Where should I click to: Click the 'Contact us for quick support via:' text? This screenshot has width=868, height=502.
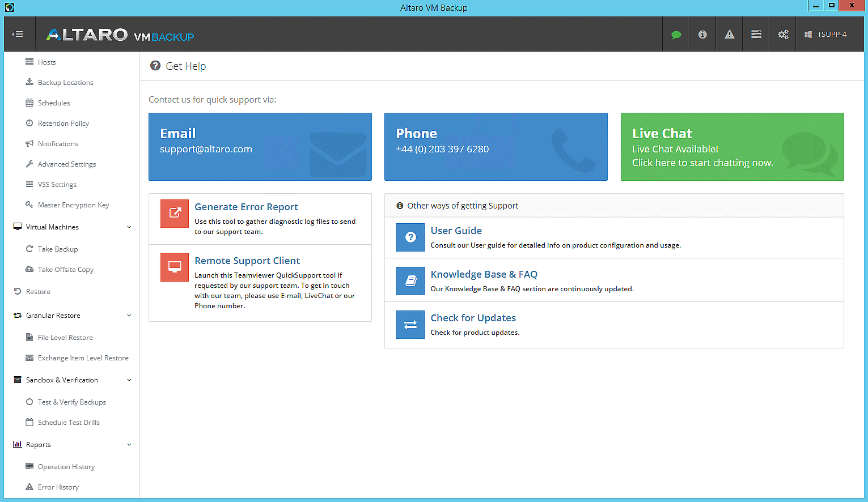coord(213,100)
